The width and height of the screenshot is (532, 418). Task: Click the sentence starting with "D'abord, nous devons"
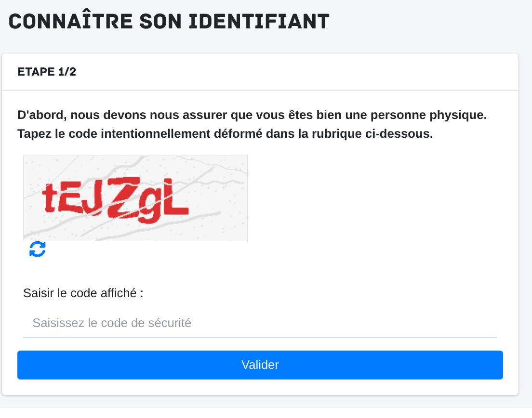click(x=253, y=116)
